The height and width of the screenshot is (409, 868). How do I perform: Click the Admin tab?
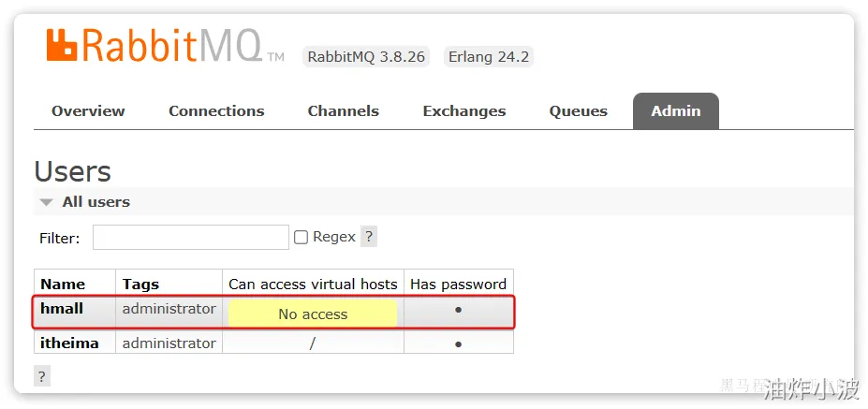tap(675, 110)
